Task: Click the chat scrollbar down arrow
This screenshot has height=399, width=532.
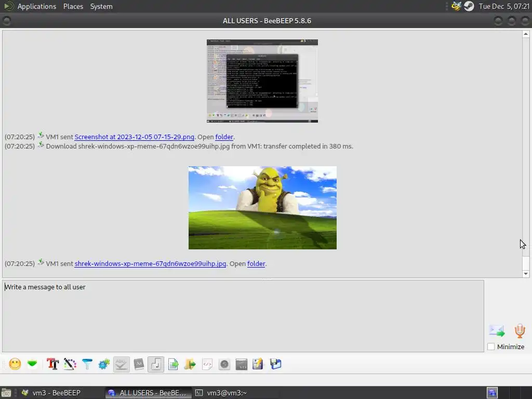Action: (526, 274)
